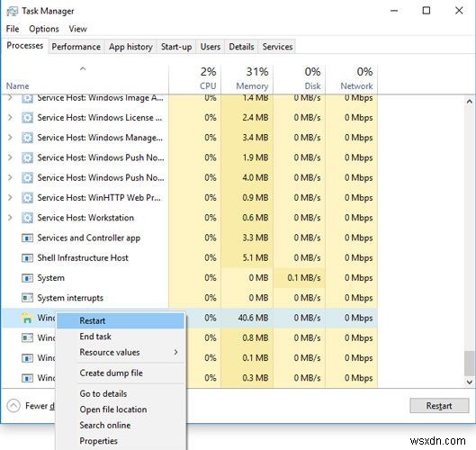The image size is (476, 450).
Task: Expand Service Host: Windows Manage row
Action: [x=10, y=138]
